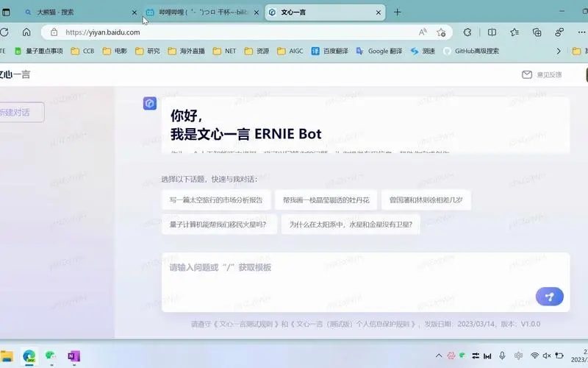Viewport: 588px width, 368px height.
Task: Open OneNote from the taskbar
Action: 74,356
